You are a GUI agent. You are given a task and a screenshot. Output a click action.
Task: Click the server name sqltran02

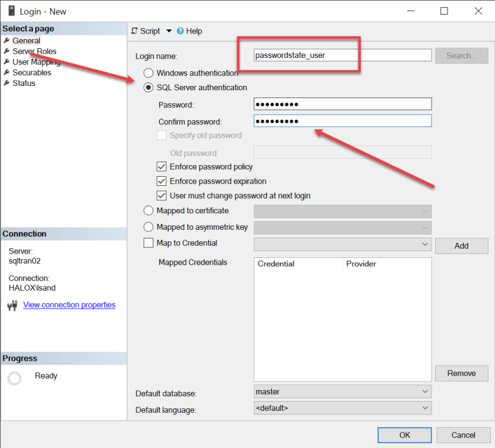pos(24,261)
